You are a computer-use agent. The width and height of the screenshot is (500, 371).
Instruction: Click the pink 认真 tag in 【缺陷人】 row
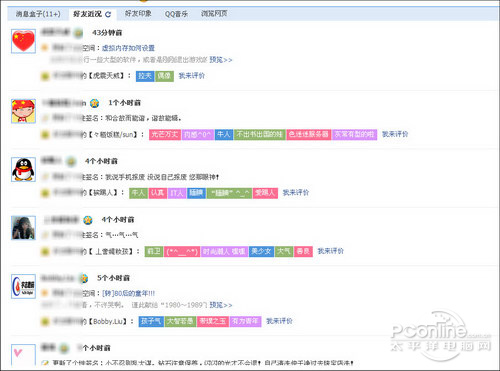click(158, 193)
